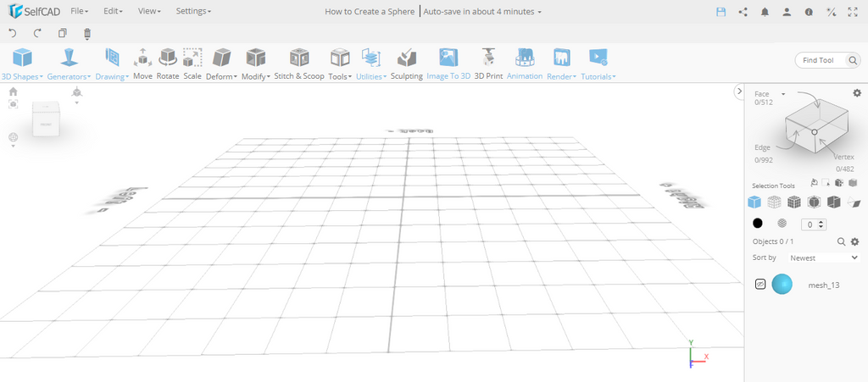This screenshot has height=382, width=868.
Task: Click the numeric stepper field showing 0
Action: point(814,225)
